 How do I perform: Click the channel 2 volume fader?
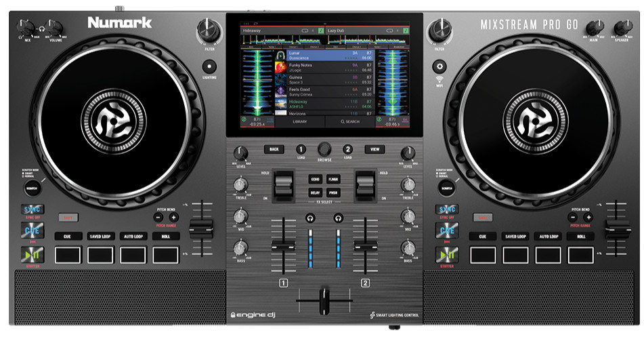tap(366, 246)
